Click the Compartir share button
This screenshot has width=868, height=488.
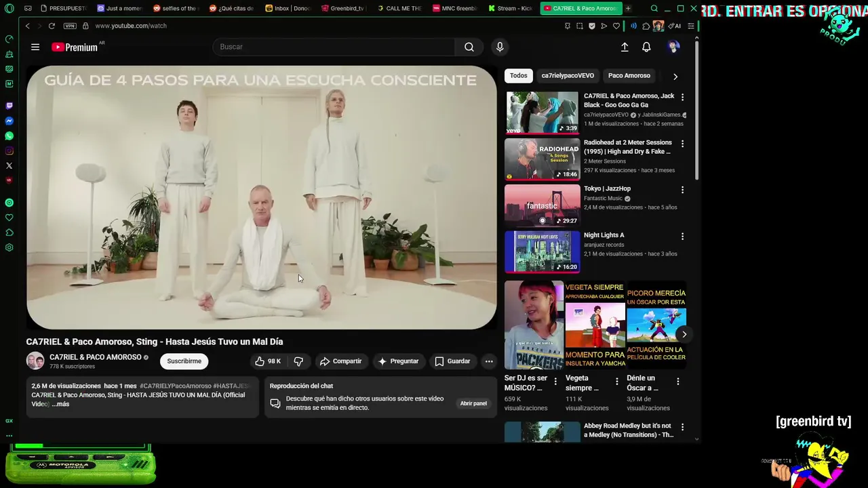point(341,361)
